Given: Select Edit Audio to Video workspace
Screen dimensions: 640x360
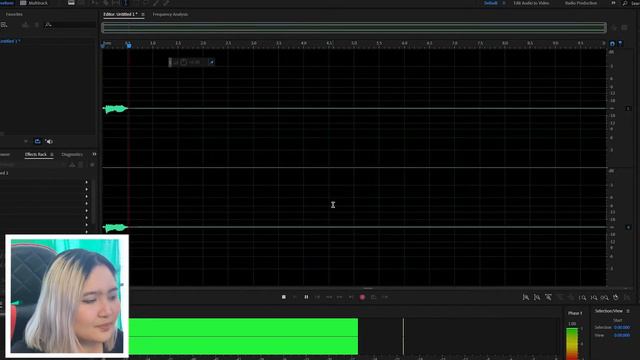Looking at the screenshot, I should pyautogui.click(x=531, y=3).
